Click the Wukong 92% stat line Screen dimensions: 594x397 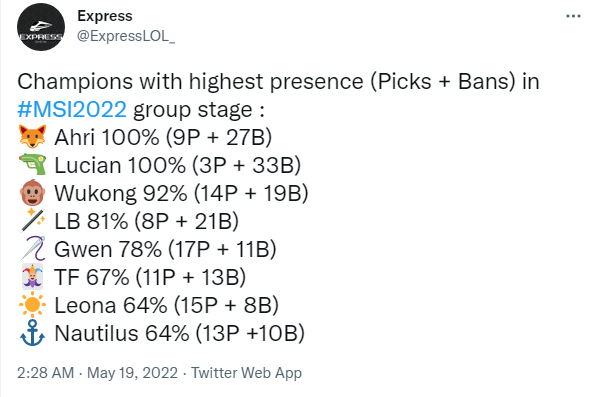181,193
